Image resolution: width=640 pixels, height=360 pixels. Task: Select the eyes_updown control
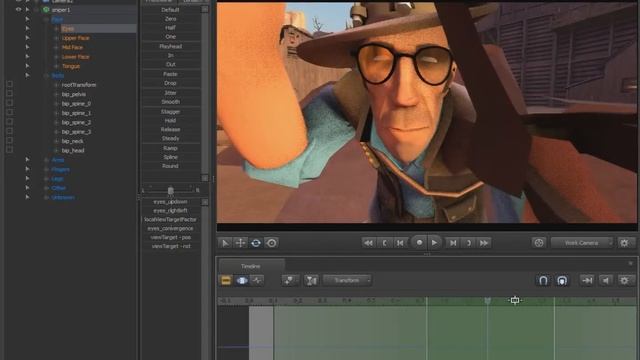(171, 202)
